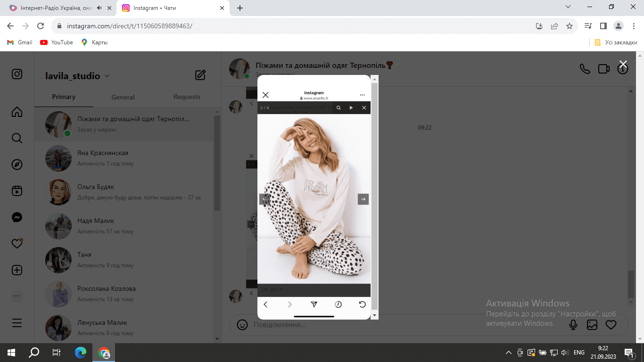Create a new post with plus icon
Screen dimensions: 644x362
17,270
